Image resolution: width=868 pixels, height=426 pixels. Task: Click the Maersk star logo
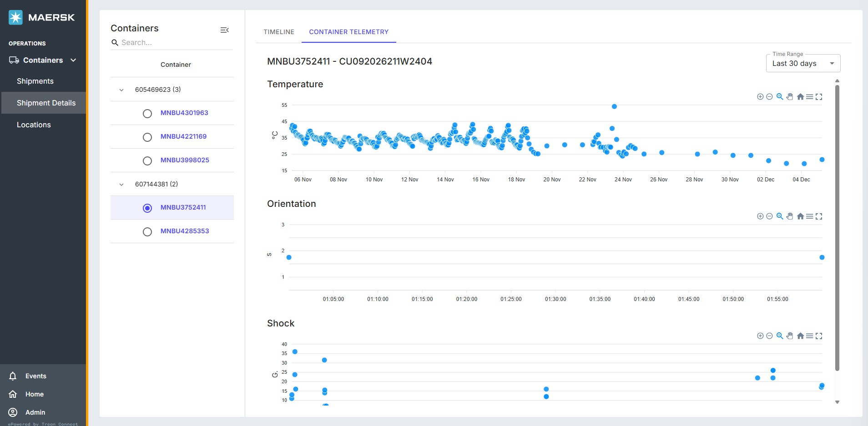(15, 17)
